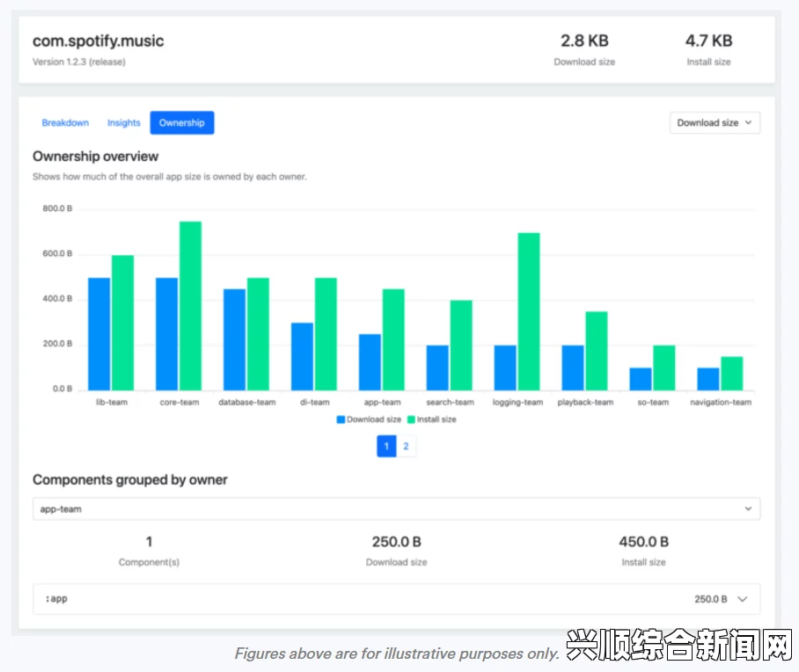Click navigation-team green install bar

click(732, 374)
